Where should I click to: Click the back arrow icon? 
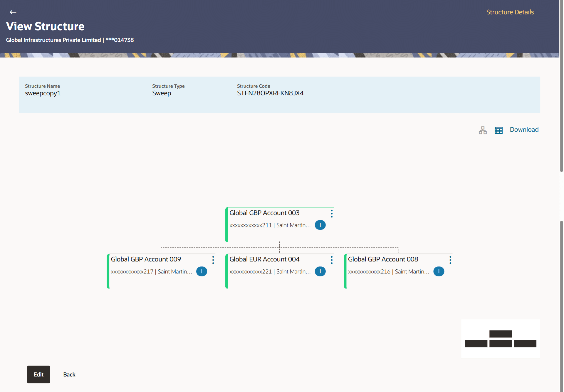13,12
